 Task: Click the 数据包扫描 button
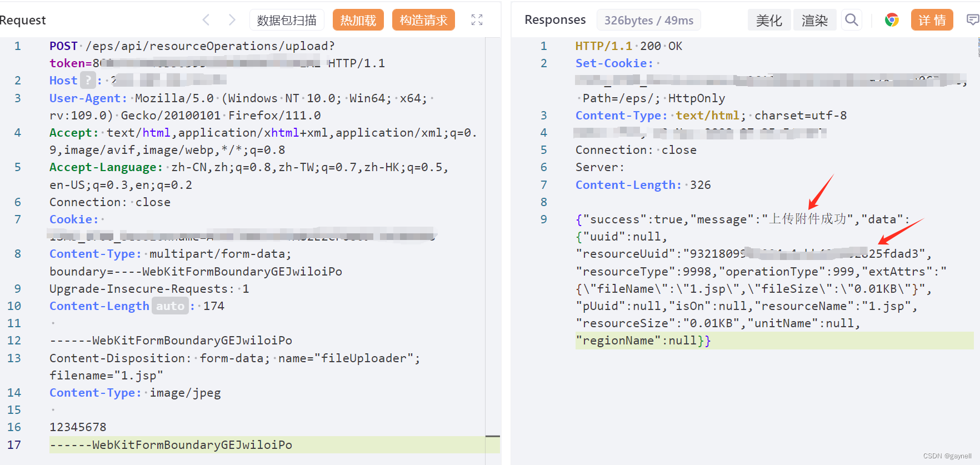point(287,20)
